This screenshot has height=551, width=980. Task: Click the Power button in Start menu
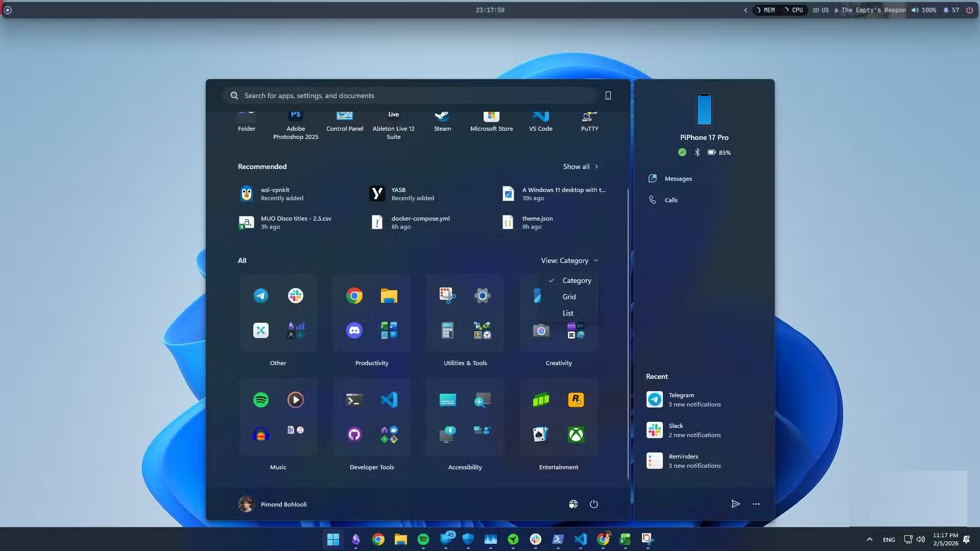pos(593,504)
